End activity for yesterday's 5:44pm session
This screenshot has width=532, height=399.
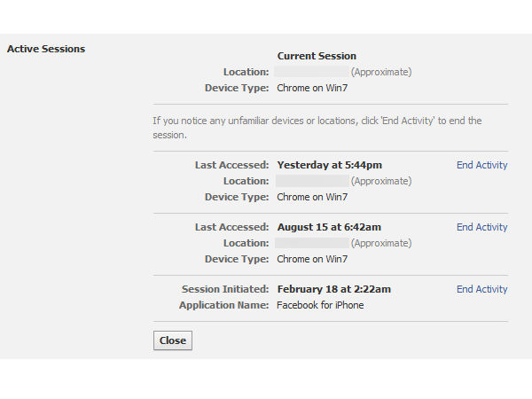click(x=481, y=165)
